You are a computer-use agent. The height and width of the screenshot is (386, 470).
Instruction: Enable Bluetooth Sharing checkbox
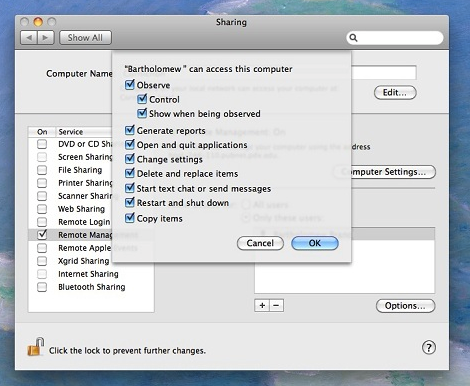point(42,287)
